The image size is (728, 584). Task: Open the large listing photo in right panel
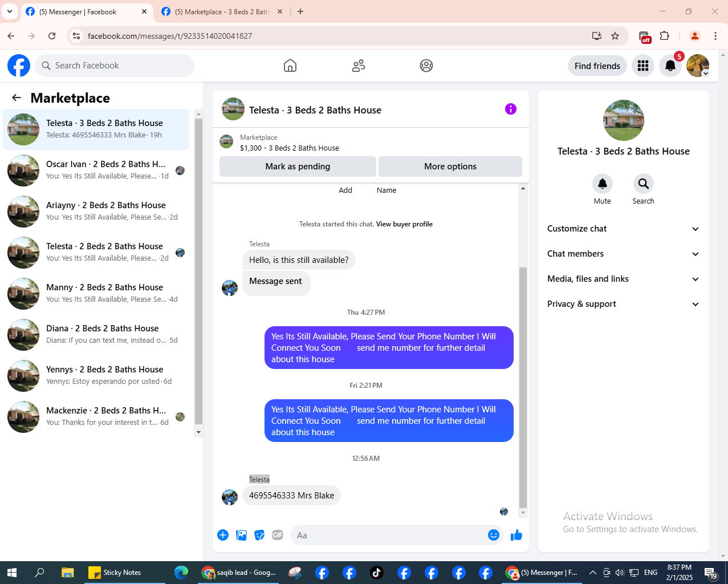coord(624,120)
